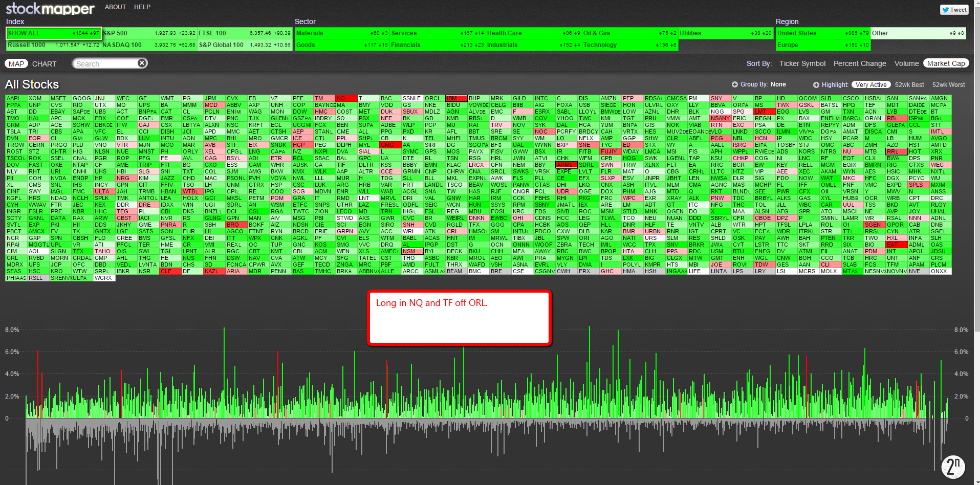
Task: Filter by FTSE 100 index
Action: [x=245, y=33]
